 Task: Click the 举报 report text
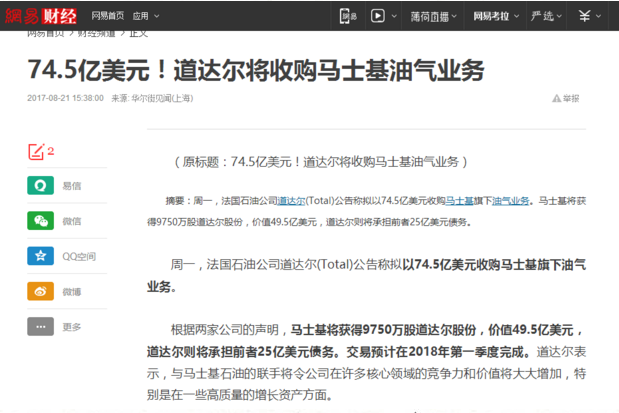point(571,98)
